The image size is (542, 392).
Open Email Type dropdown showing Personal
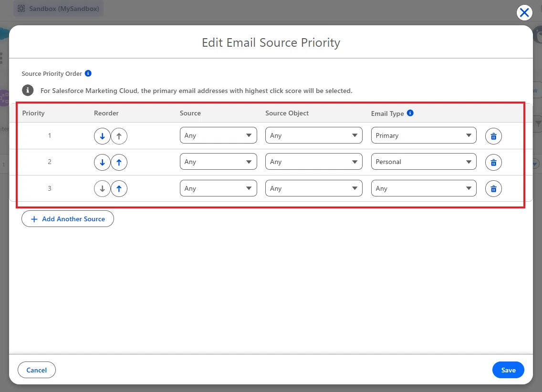pyautogui.click(x=424, y=162)
